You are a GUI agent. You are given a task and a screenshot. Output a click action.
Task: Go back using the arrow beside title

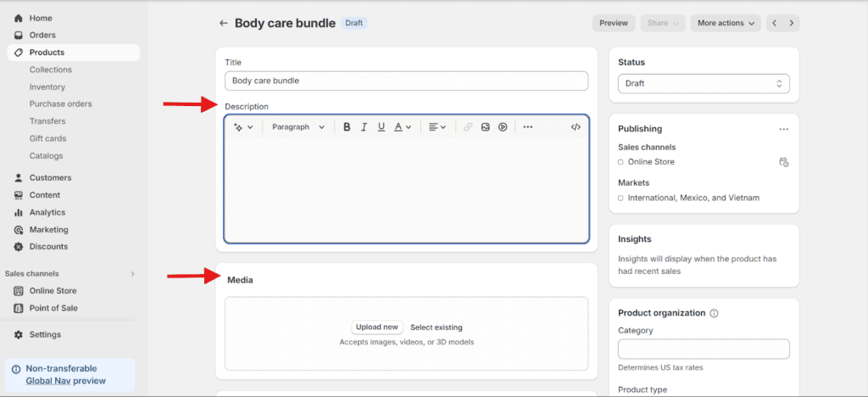click(x=224, y=23)
